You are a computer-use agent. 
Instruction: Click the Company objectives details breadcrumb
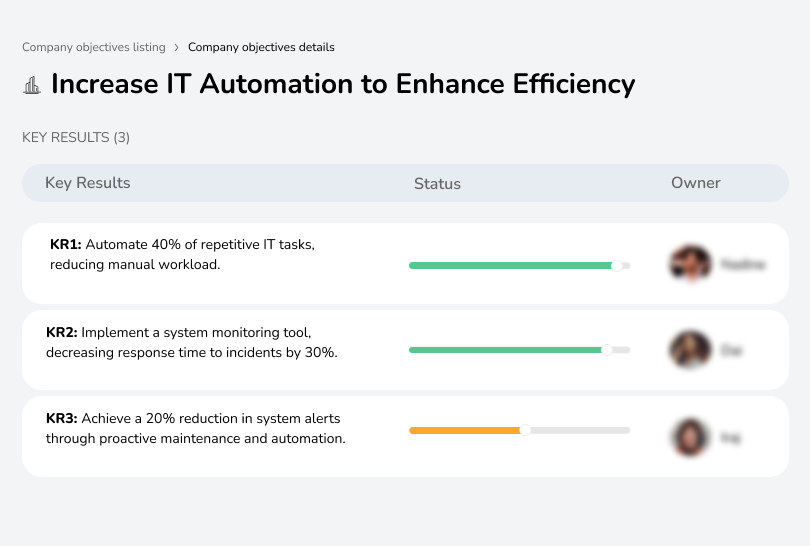click(261, 47)
